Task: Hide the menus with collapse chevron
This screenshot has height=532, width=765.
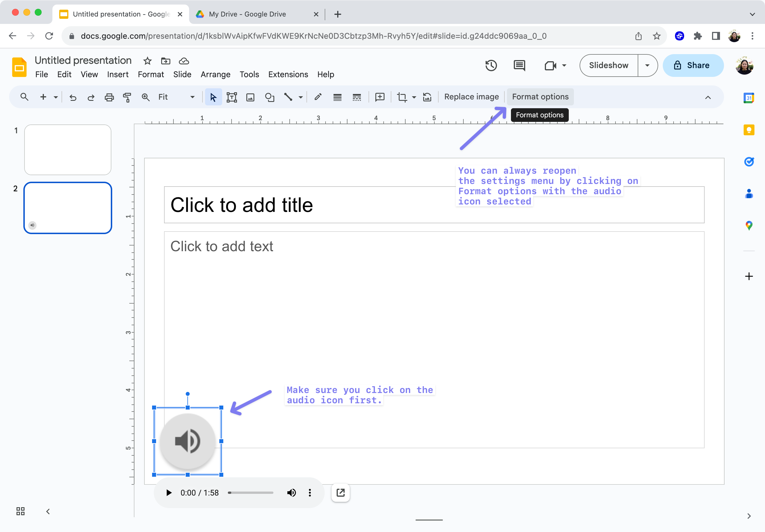Action: click(708, 97)
